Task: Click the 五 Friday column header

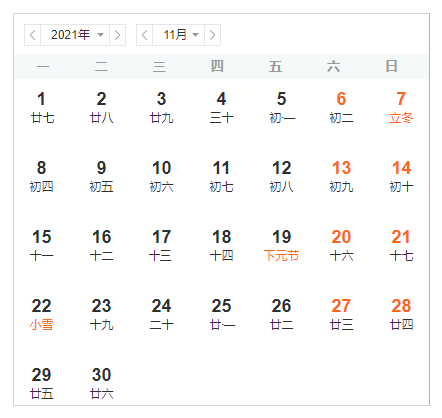Action: tap(275, 66)
